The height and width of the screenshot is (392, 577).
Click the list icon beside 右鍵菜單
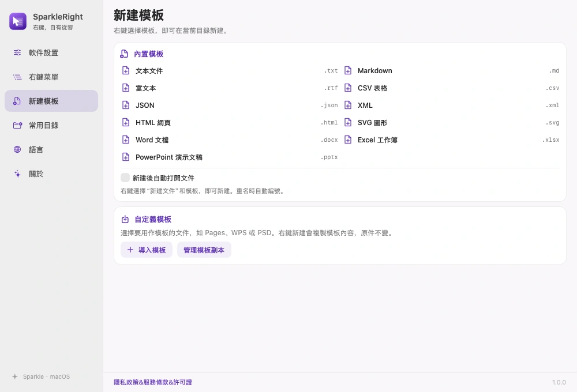(17, 77)
